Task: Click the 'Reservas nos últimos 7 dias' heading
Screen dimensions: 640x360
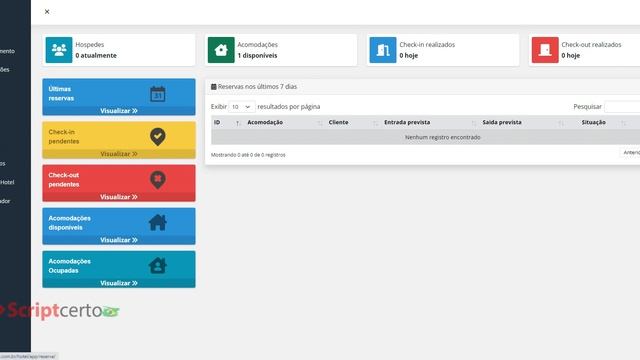Action: click(x=257, y=87)
